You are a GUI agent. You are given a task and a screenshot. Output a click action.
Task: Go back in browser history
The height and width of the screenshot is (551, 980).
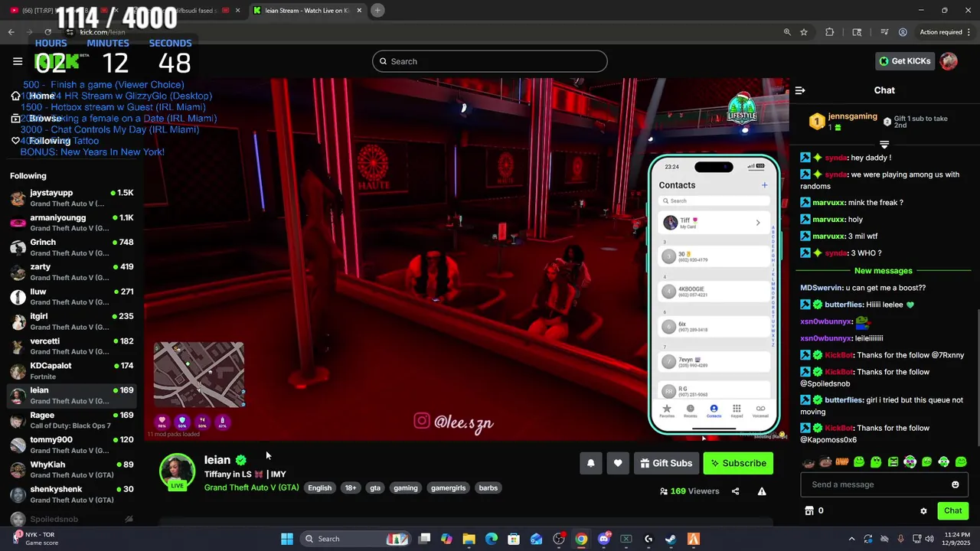pos(11,32)
